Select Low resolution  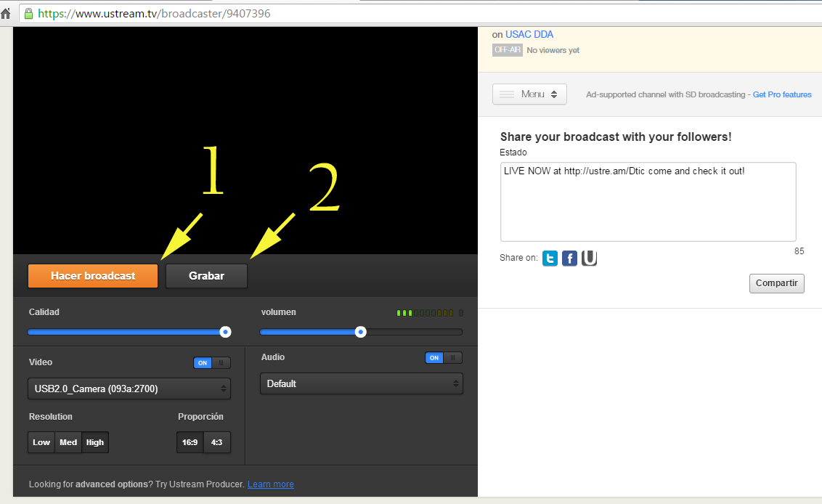pyautogui.click(x=41, y=442)
